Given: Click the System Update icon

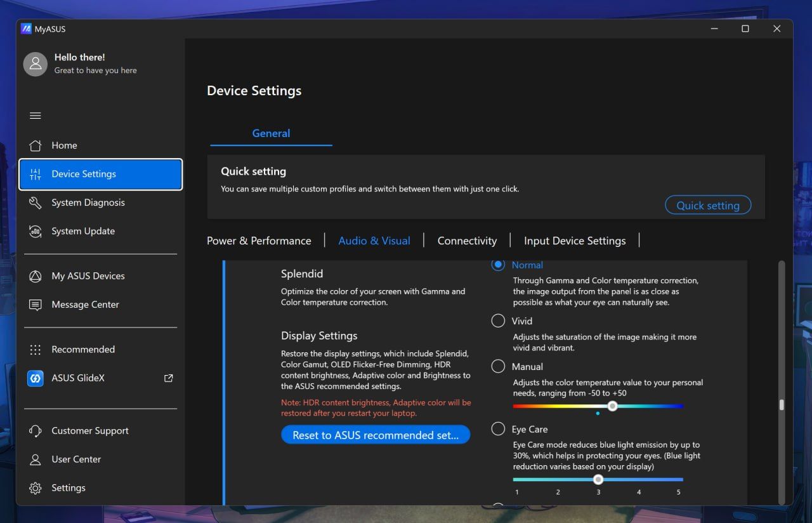Looking at the screenshot, I should 36,231.
